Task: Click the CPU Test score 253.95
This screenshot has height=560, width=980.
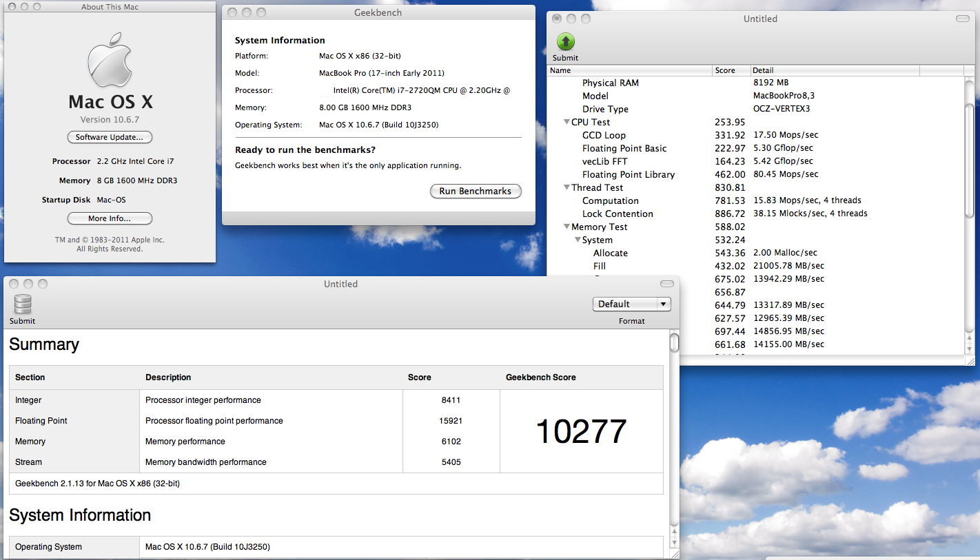Action: click(730, 122)
